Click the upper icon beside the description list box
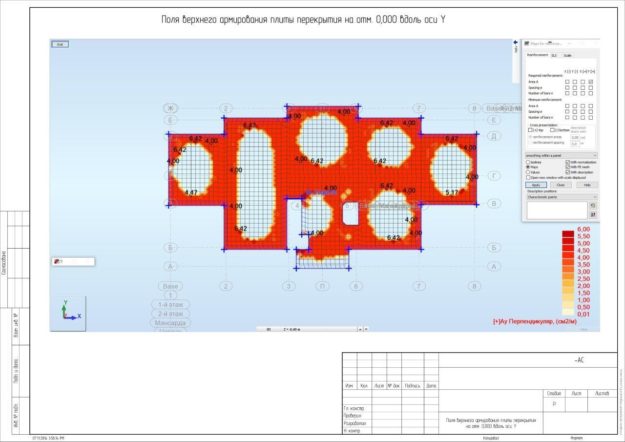This screenshot has width=625, height=442. tap(593, 206)
